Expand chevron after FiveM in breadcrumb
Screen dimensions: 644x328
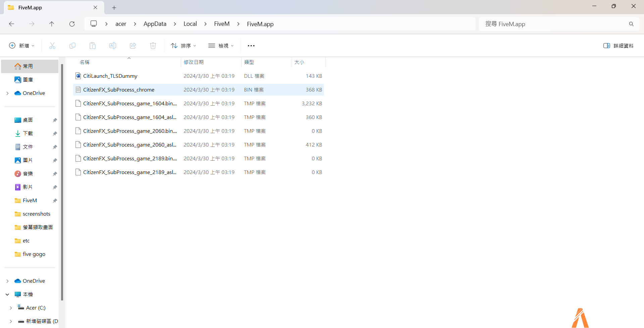click(x=238, y=24)
